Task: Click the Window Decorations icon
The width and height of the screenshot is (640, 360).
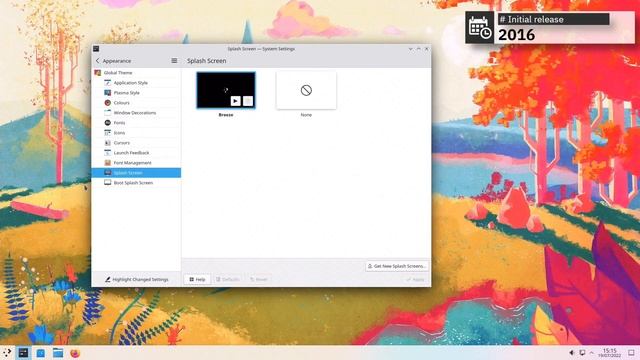Action: click(x=107, y=113)
